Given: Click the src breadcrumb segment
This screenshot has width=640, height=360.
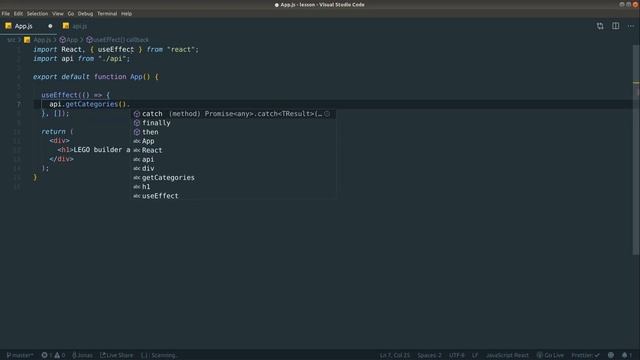Looking at the screenshot, I should 11,40.
